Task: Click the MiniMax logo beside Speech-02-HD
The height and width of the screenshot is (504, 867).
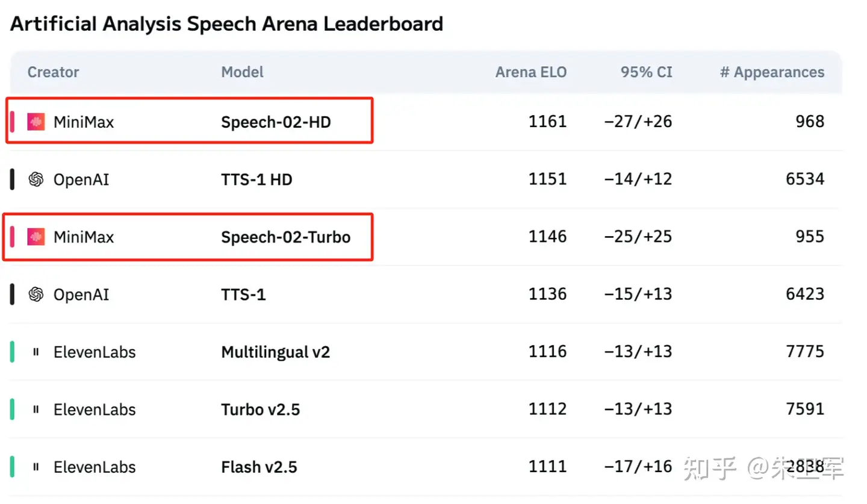Action: [36, 122]
